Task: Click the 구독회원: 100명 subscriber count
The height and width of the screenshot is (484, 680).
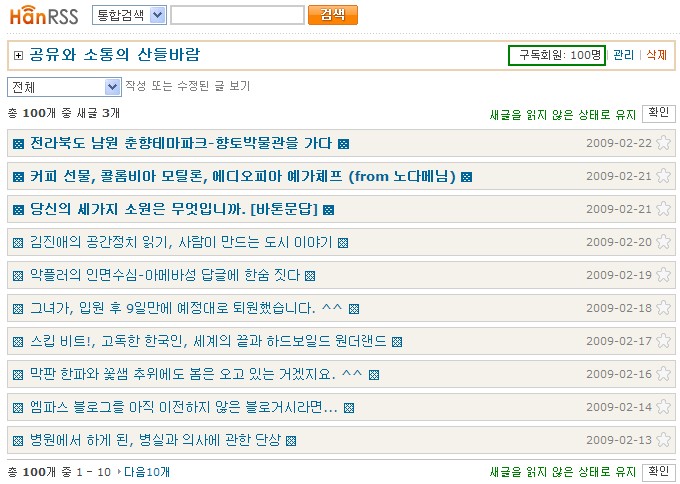Action: point(557,55)
